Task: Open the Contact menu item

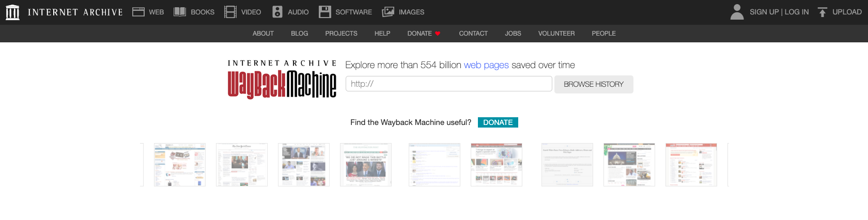Action: (x=473, y=34)
